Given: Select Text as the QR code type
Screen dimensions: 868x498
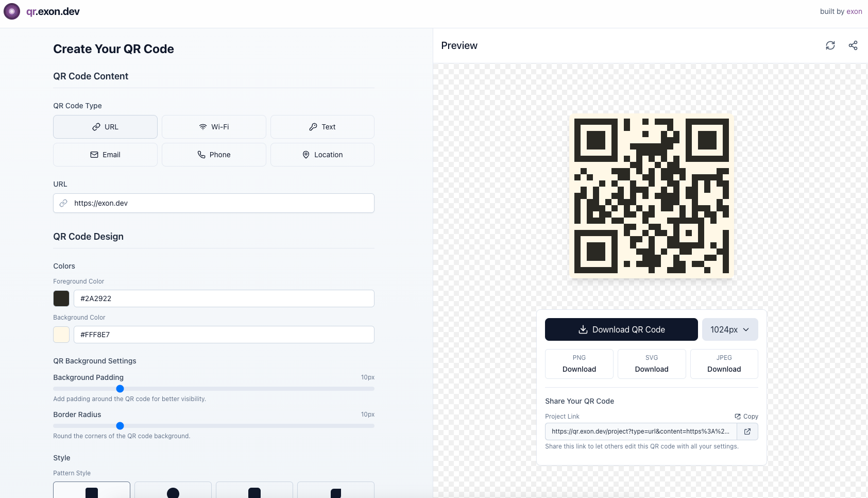Looking at the screenshot, I should (322, 127).
